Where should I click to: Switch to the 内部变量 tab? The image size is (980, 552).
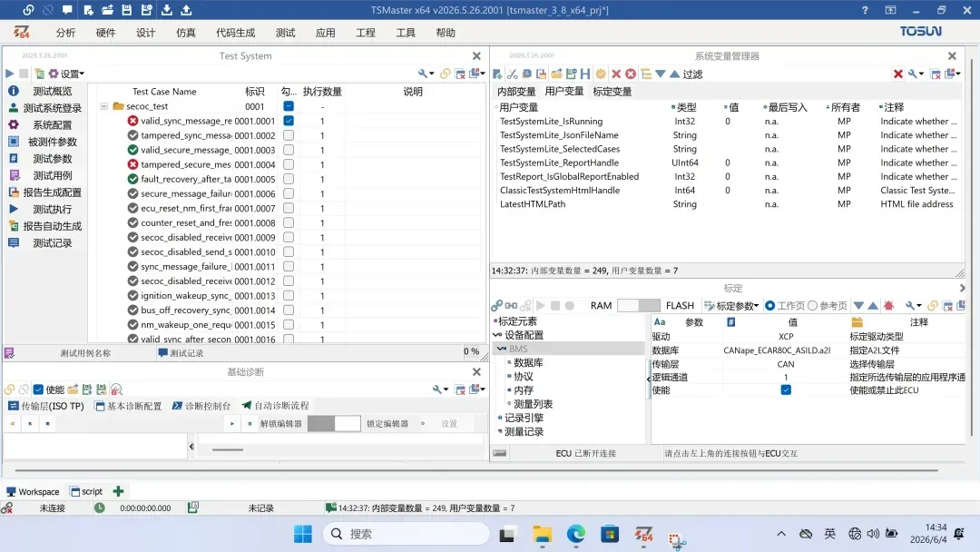click(516, 92)
